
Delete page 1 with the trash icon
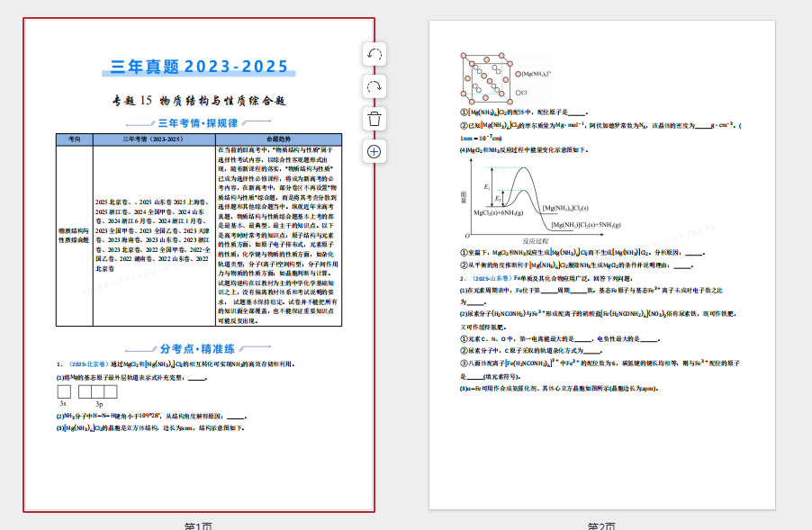pos(375,119)
